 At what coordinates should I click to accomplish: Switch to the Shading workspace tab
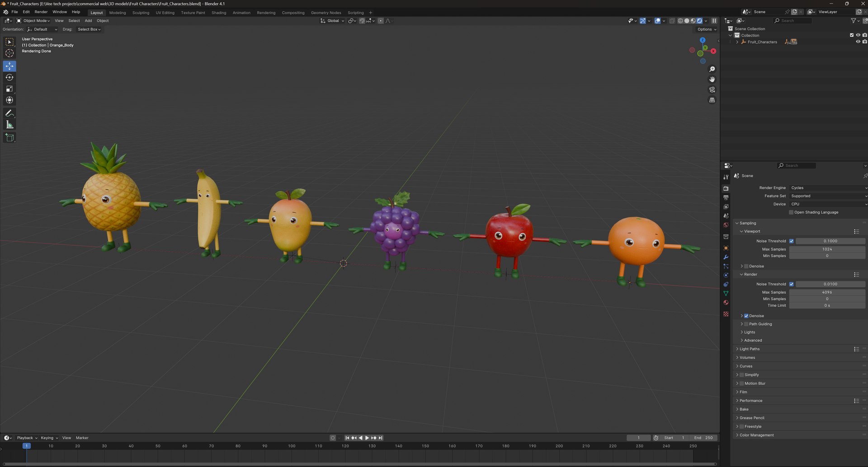coord(219,13)
